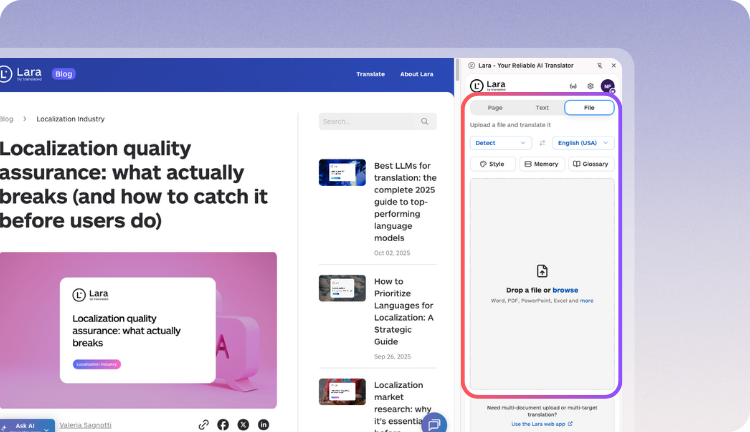This screenshot has width=750, height=432.
Task: Share article on Facebook
Action: pyautogui.click(x=223, y=425)
